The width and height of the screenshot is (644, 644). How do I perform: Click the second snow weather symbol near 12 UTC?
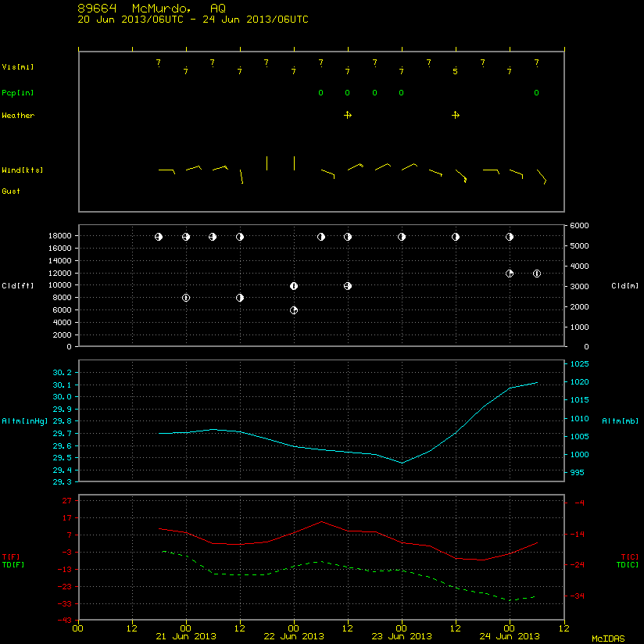(x=456, y=115)
